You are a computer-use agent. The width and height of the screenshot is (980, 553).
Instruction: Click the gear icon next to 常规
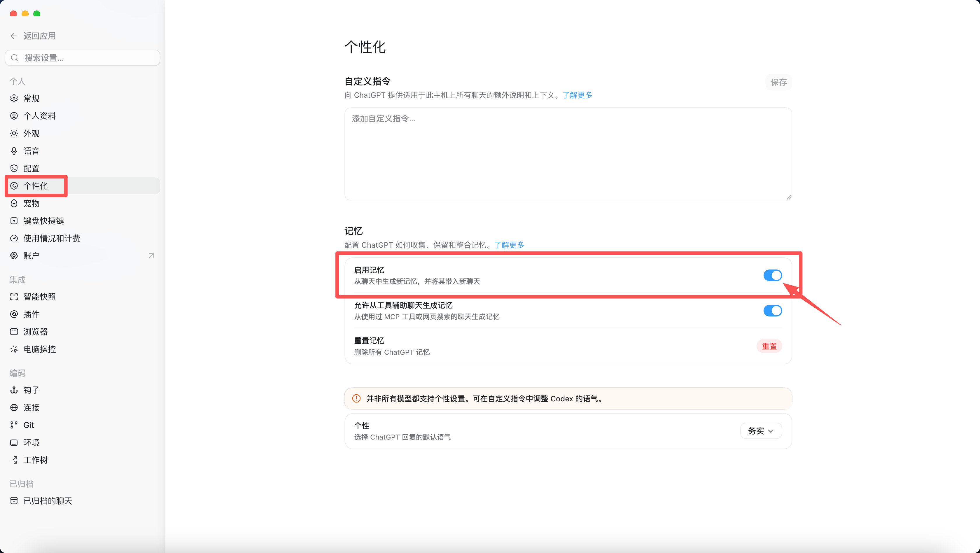tap(14, 98)
